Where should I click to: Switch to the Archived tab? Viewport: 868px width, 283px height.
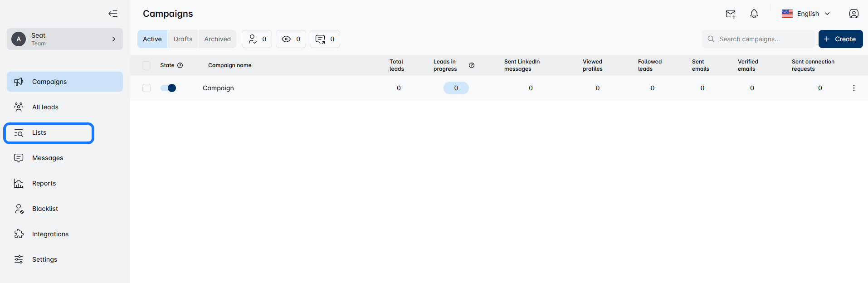(x=217, y=39)
